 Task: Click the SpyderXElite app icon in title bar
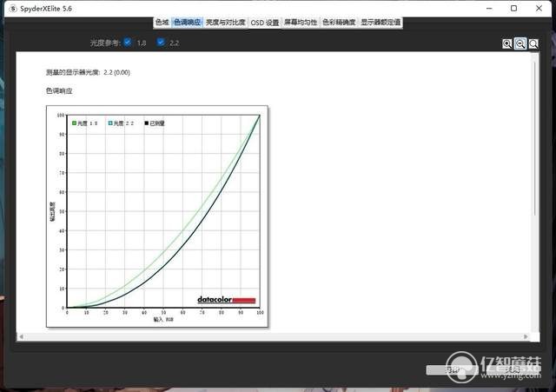[13, 9]
